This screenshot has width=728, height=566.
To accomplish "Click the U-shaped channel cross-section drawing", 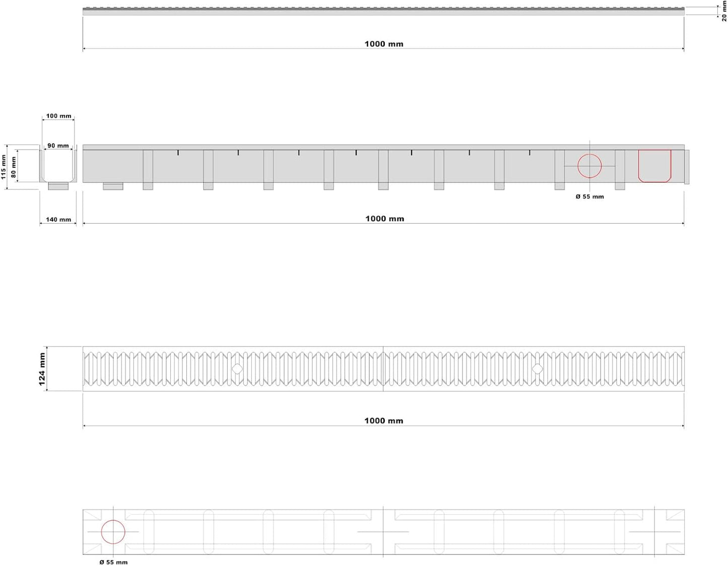I will (58, 167).
